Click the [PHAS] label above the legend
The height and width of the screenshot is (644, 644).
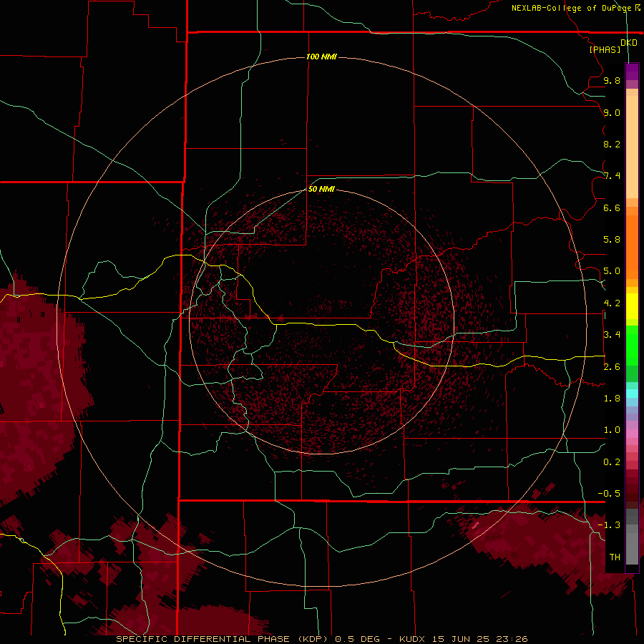click(x=605, y=49)
